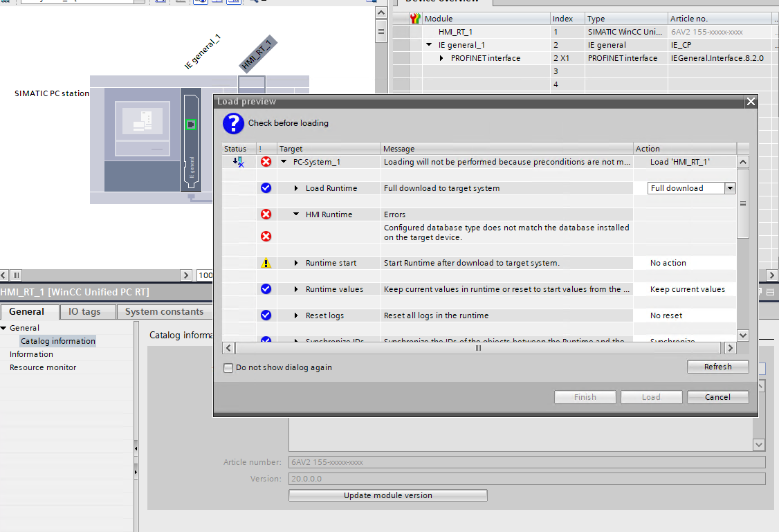Click the blue checkmark icon for Reset logs
Viewport: 779px width, 532px height.
point(266,315)
